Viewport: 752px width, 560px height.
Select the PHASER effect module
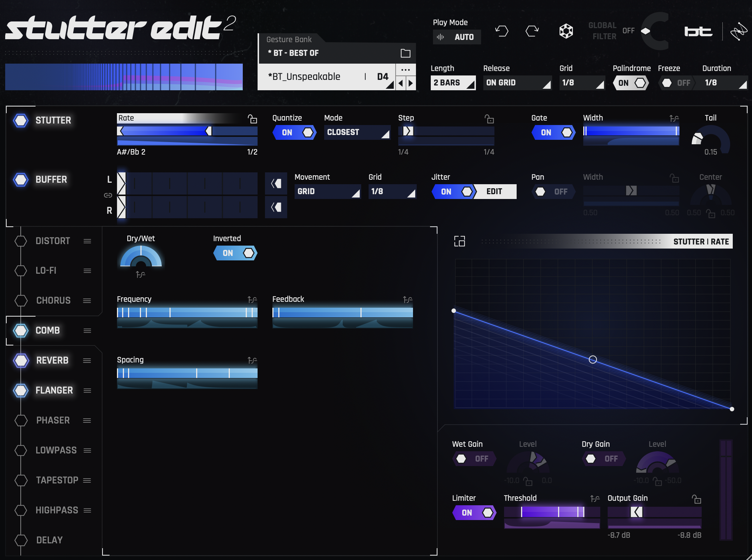[53, 421]
